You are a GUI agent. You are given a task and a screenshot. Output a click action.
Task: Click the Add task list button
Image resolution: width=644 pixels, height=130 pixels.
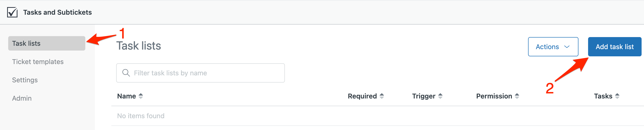point(615,47)
